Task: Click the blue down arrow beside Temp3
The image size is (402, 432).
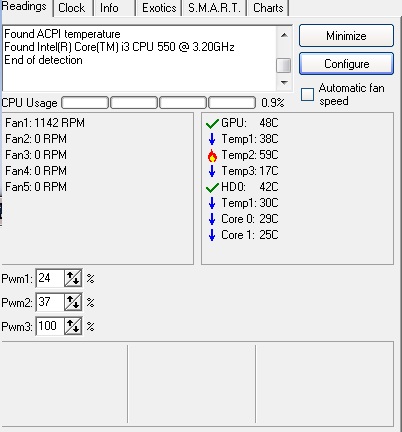Action: (x=212, y=171)
